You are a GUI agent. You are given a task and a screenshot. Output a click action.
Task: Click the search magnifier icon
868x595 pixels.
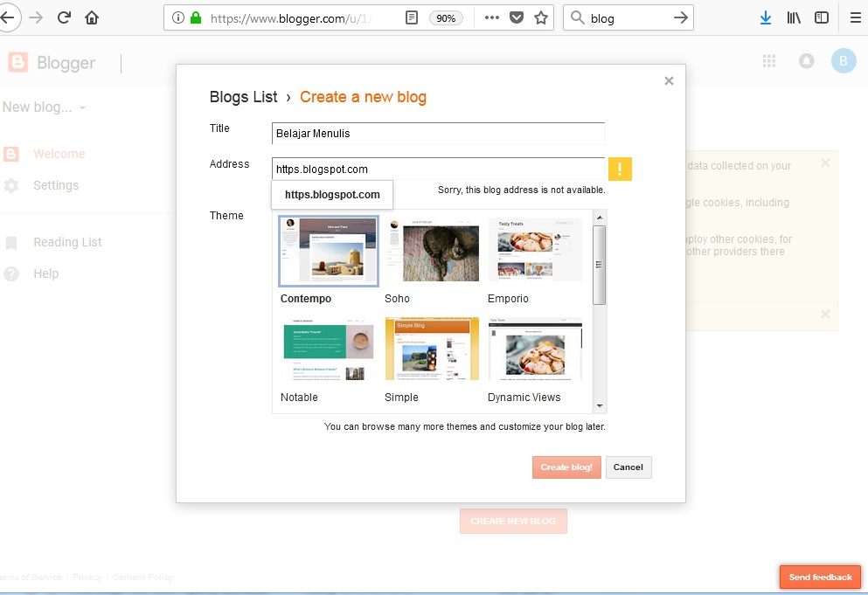point(577,17)
